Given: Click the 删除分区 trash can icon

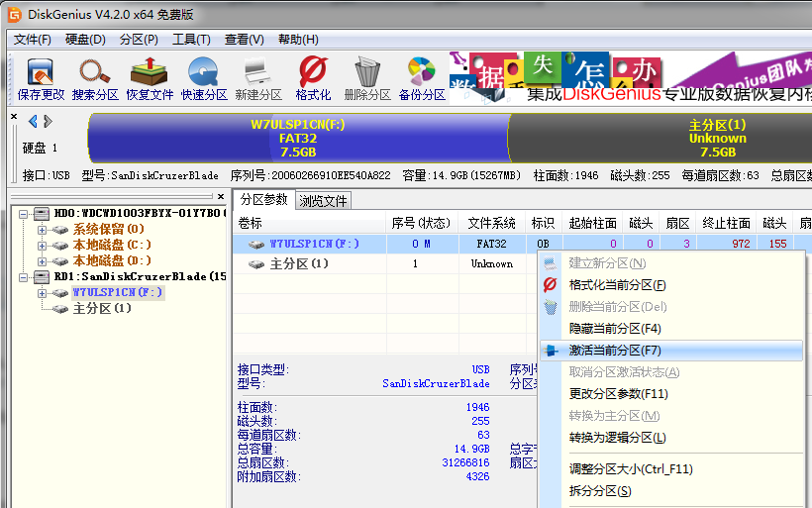Looking at the screenshot, I should coord(367,72).
